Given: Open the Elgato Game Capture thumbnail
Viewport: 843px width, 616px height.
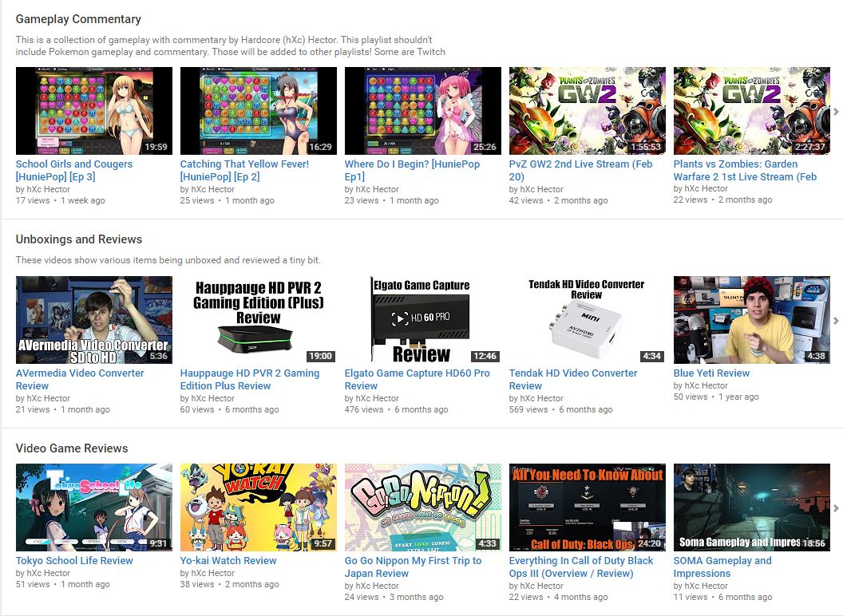Looking at the screenshot, I should click(423, 320).
